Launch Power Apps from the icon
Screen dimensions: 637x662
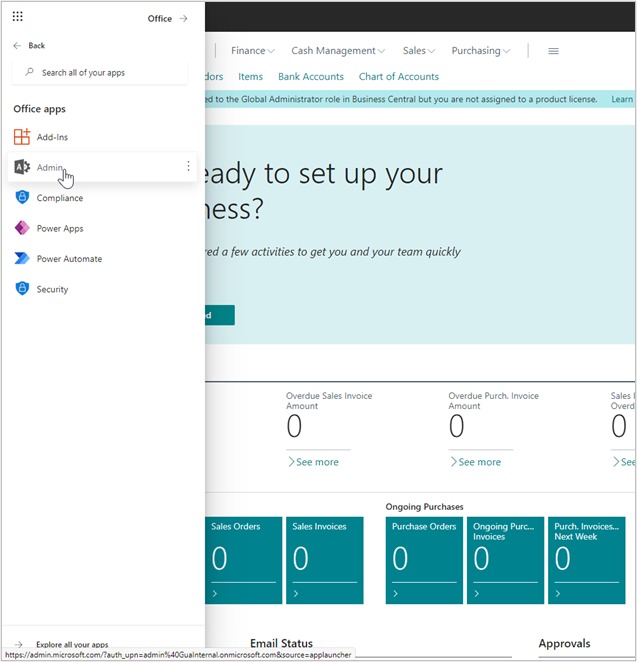point(22,228)
